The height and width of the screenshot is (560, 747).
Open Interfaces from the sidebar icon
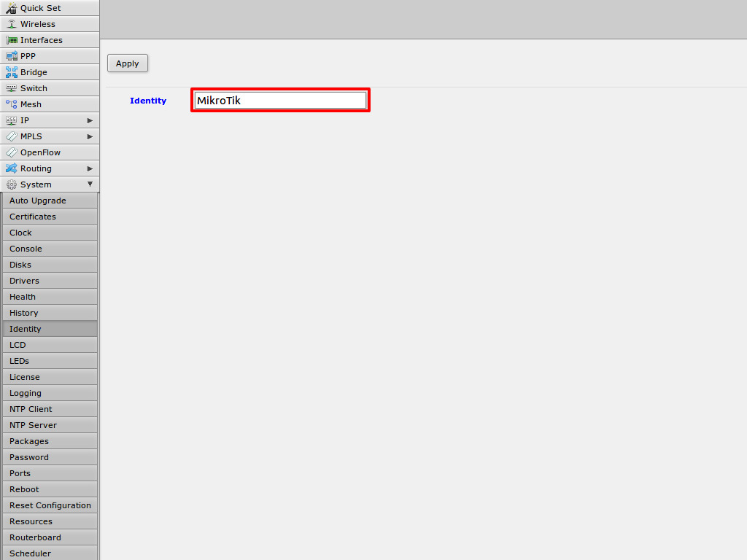(x=11, y=40)
